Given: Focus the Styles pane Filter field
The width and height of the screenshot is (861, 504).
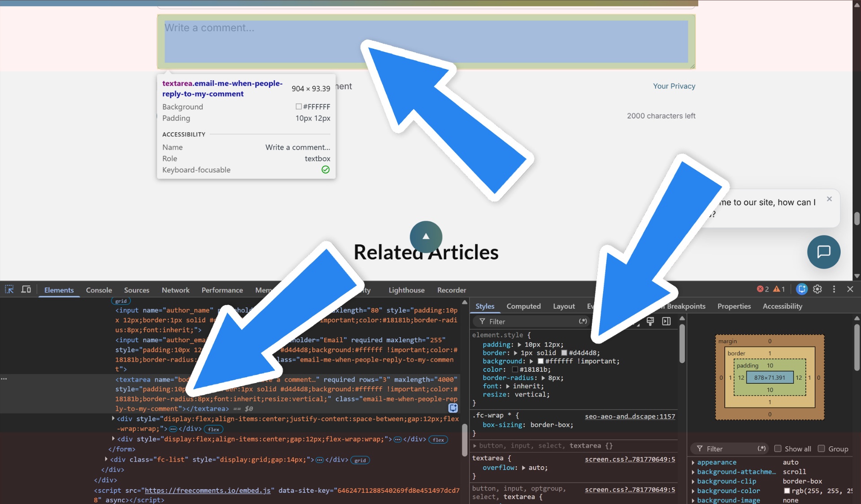Looking at the screenshot, I should coord(531,321).
